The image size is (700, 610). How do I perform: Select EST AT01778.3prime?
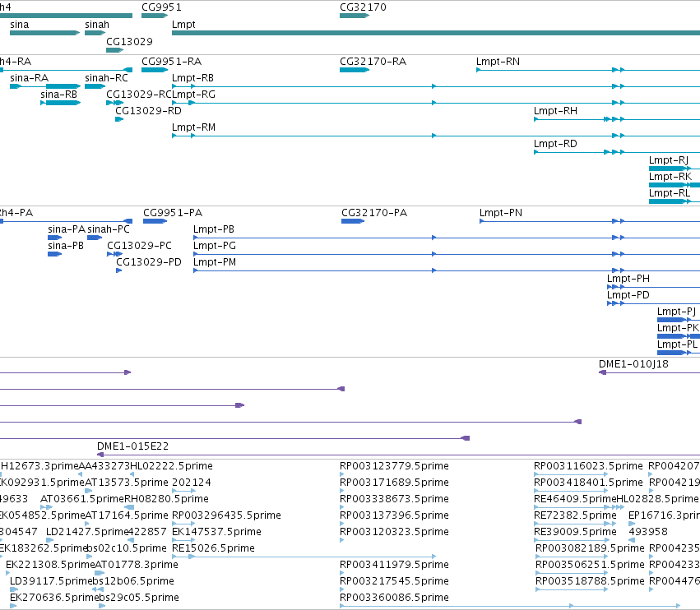[137, 565]
